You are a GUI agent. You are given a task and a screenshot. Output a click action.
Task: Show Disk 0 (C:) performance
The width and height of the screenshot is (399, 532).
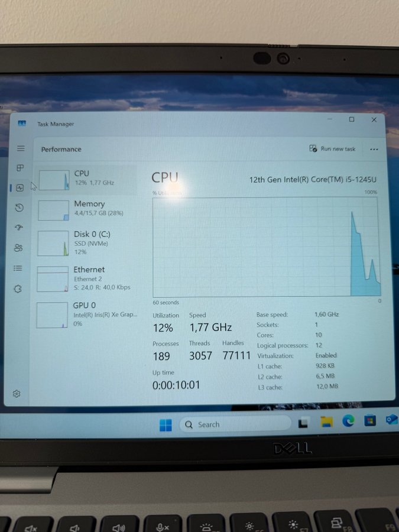86,242
